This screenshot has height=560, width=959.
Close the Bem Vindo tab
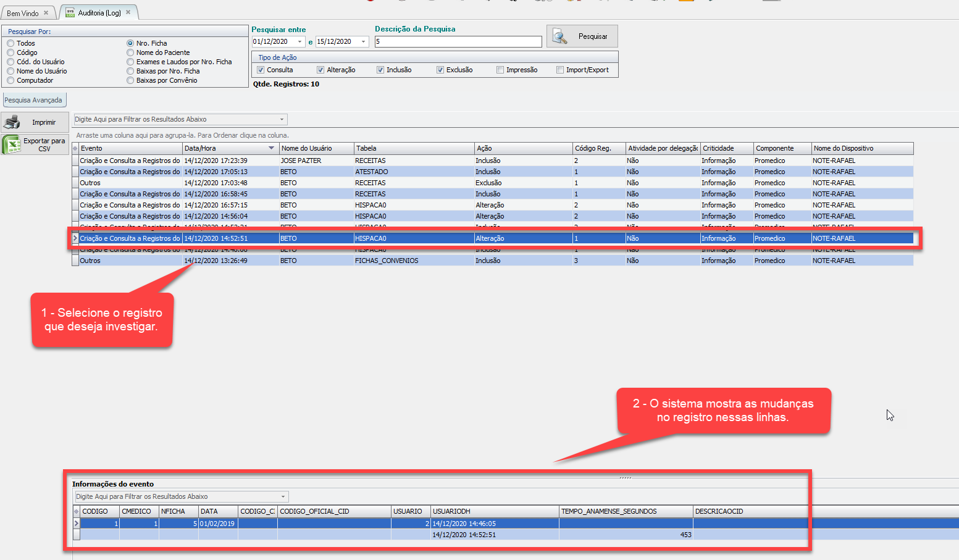coord(46,13)
